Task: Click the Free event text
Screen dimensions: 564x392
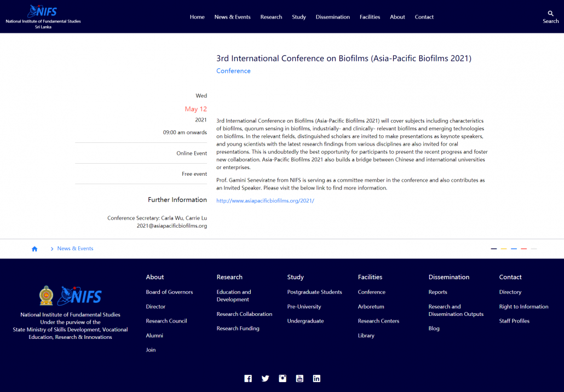Action: [194, 174]
